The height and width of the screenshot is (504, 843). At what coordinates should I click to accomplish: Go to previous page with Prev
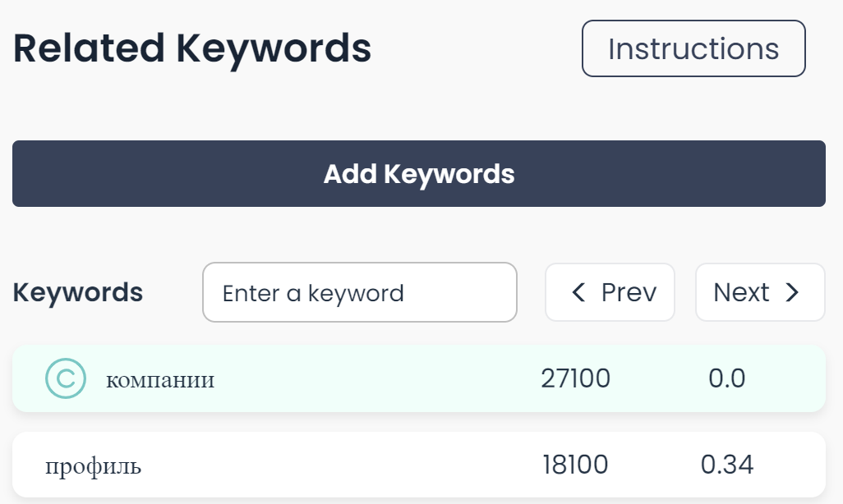[610, 292]
